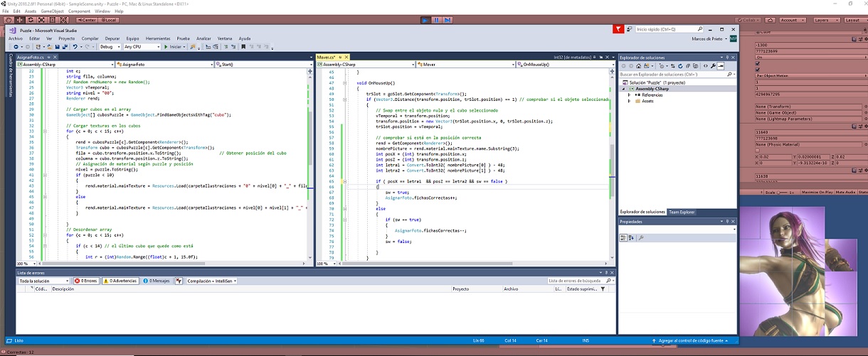Open Unity Account dropdown
The image size is (868, 356).
click(x=793, y=20)
